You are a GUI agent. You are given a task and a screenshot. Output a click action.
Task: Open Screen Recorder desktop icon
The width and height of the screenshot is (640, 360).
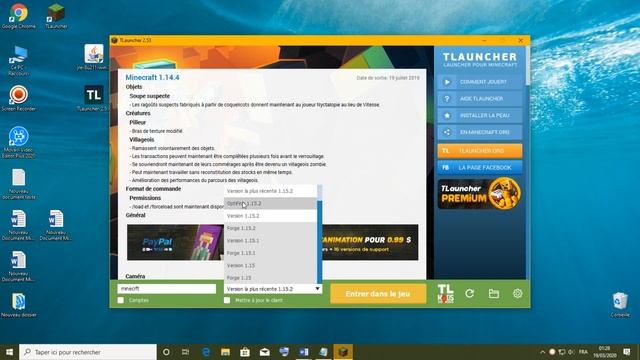coord(18,98)
